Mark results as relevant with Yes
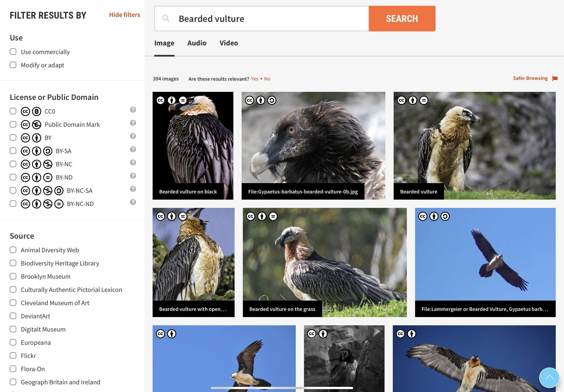564x392 pixels. coord(254,79)
